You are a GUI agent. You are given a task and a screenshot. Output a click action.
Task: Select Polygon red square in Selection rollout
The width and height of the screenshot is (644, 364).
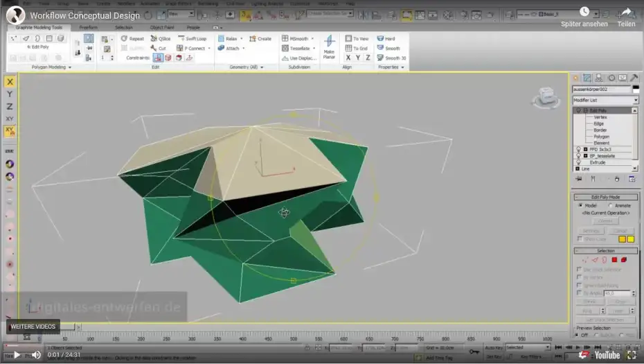[x=614, y=259]
